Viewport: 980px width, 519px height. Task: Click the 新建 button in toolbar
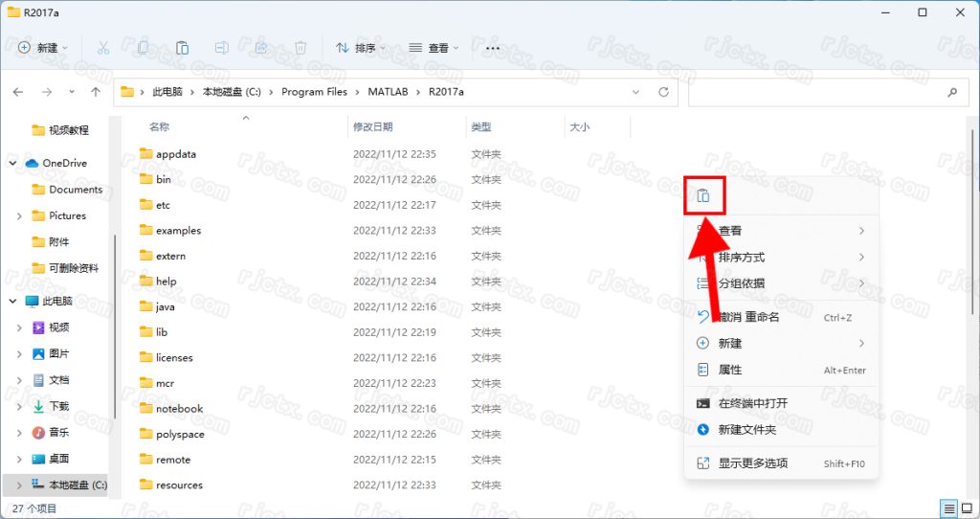(x=39, y=48)
